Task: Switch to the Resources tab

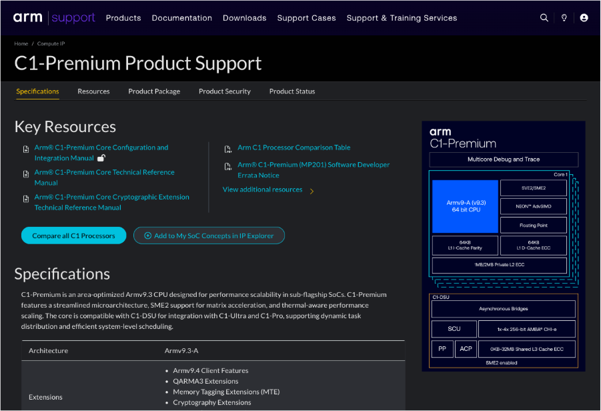Action: (x=94, y=91)
